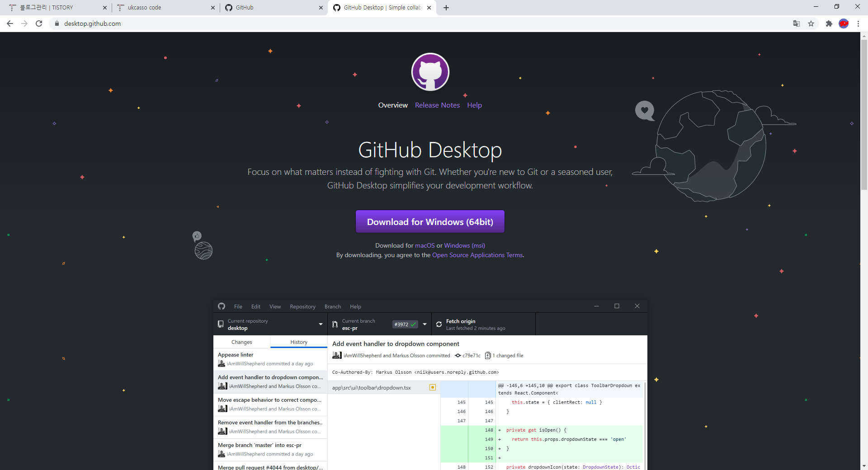The width and height of the screenshot is (868, 470).
Task: Select Merge pull request #4044 commit
Action: 270,466
